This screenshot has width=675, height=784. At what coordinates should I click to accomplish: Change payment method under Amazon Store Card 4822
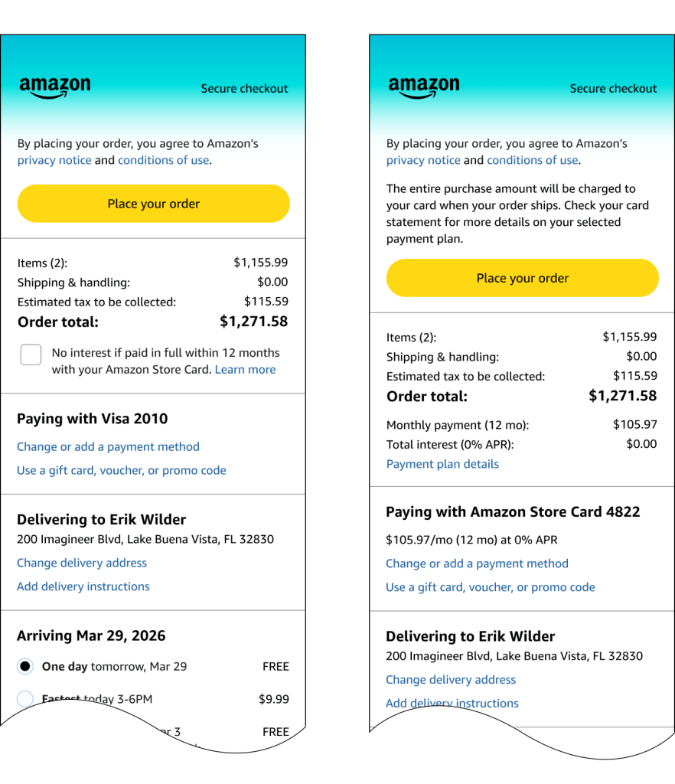pyautogui.click(x=477, y=563)
